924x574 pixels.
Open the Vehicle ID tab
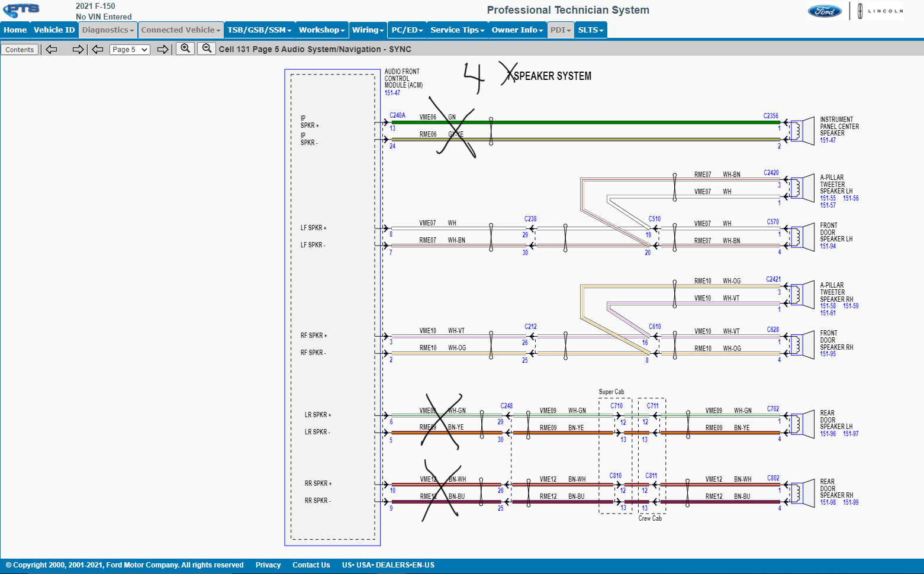pyautogui.click(x=54, y=30)
